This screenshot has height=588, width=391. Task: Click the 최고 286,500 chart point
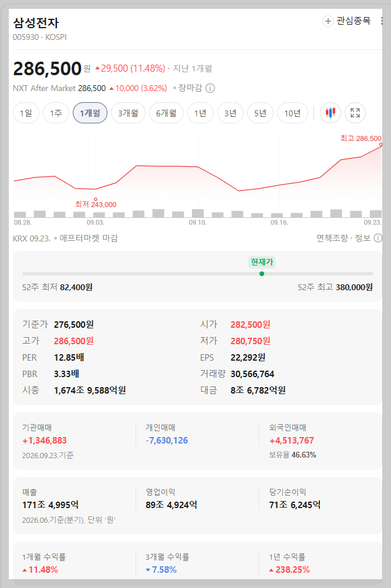click(x=380, y=145)
